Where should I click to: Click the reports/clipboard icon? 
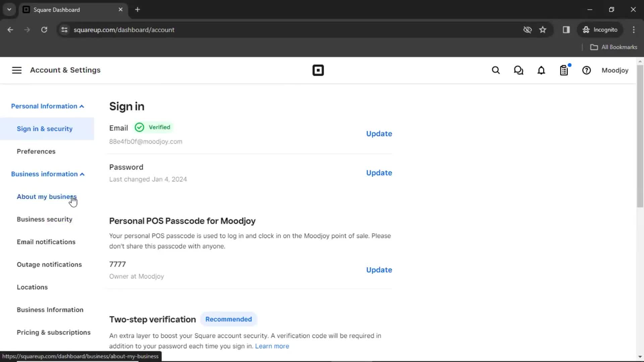(x=564, y=70)
